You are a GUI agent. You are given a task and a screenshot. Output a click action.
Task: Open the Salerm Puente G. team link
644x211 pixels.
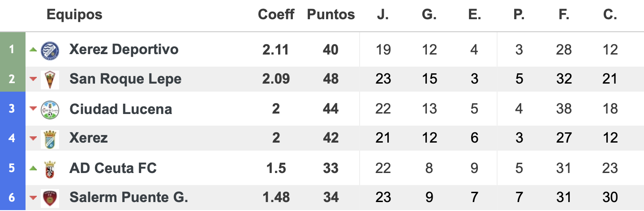coord(129,197)
